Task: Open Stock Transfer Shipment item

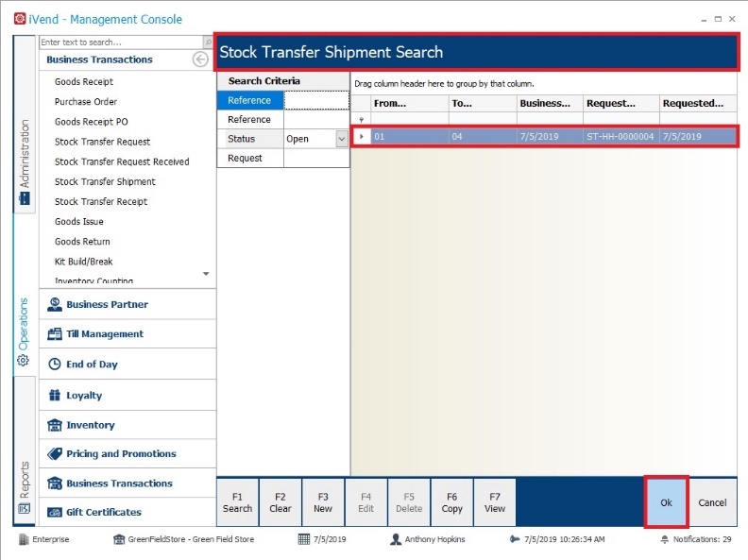Action: click(x=105, y=181)
